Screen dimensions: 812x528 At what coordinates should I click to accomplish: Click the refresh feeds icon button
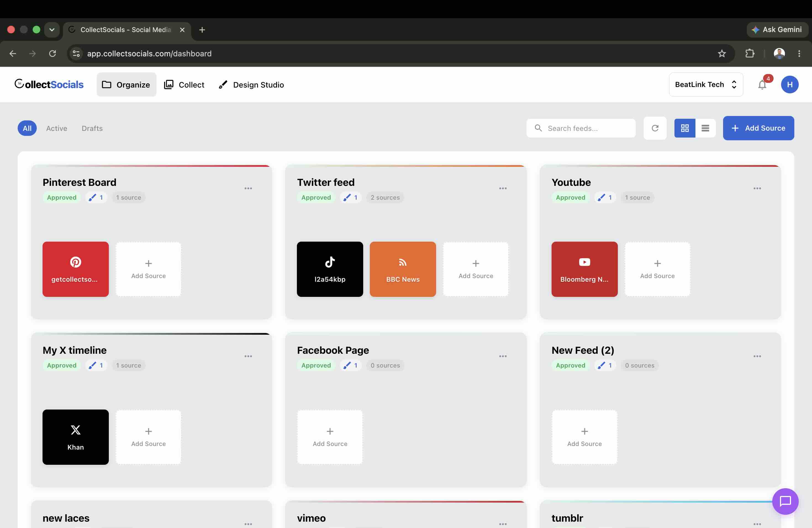click(655, 128)
